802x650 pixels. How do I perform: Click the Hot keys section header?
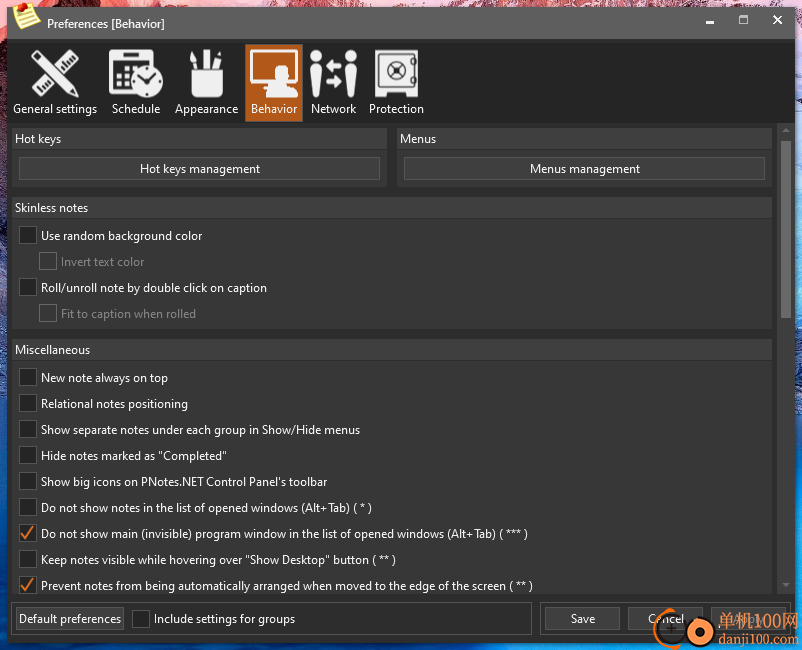click(x=199, y=139)
